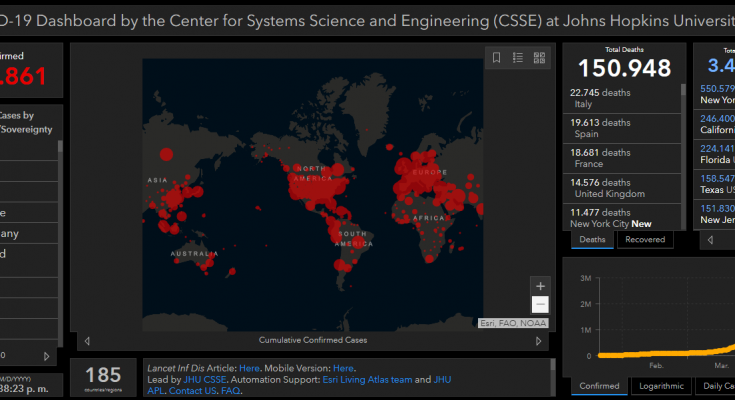Open the JHU CSSE link
Image resolution: width=735 pixels, height=400 pixels.
[204, 379]
